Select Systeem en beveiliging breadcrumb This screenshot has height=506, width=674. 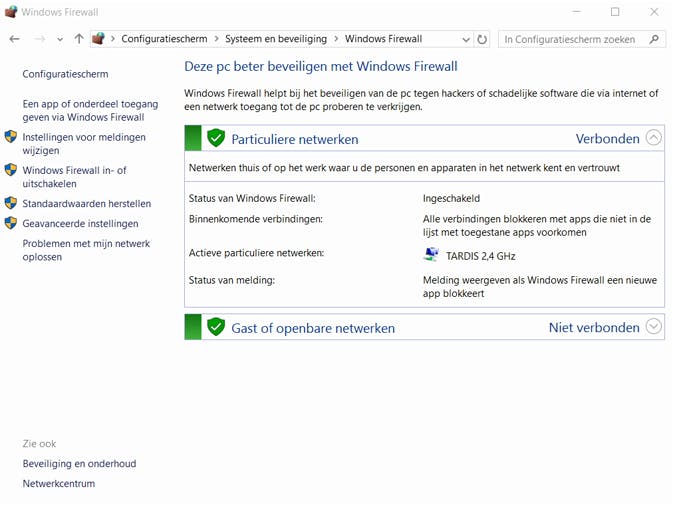[x=275, y=39]
